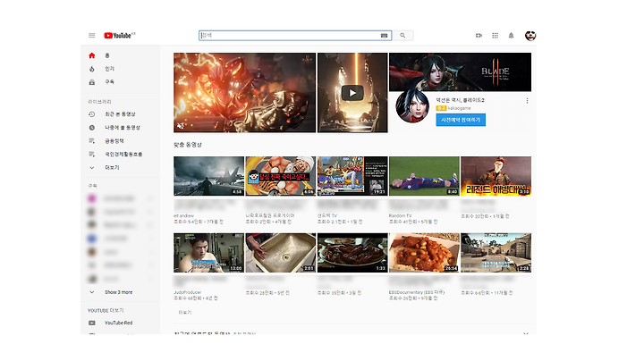Click the kakaogame advertiser link
Image resolution: width=644 pixels, height=361 pixels.
(x=459, y=108)
